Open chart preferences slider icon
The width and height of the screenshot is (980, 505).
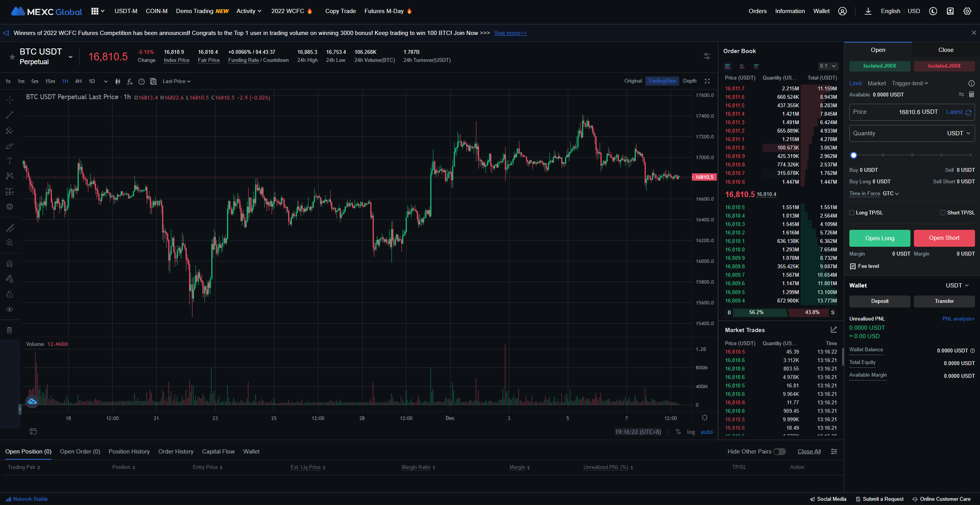click(x=707, y=56)
